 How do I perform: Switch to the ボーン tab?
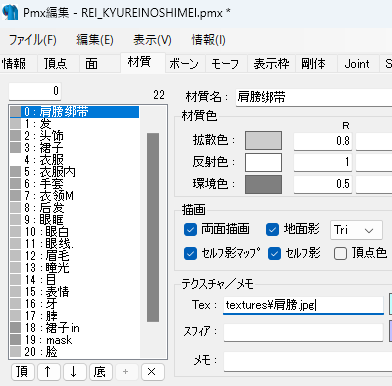pyautogui.click(x=184, y=64)
